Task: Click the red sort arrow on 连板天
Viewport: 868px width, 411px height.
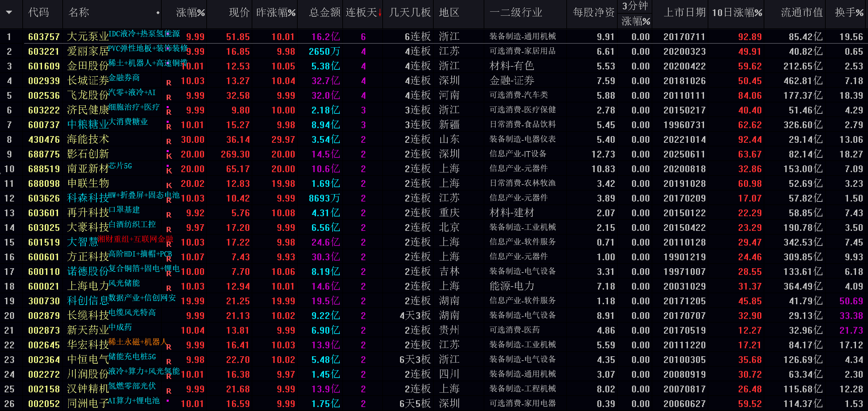Action: point(380,13)
